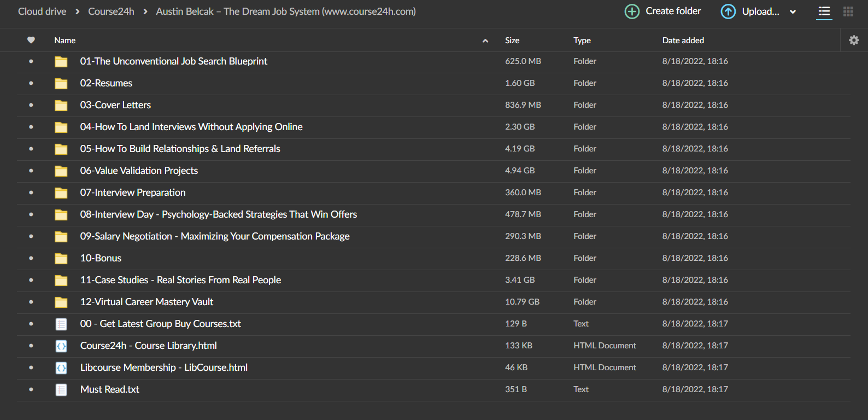Click the Course Library.html file icon
This screenshot has height=420, width=868.
61,346
